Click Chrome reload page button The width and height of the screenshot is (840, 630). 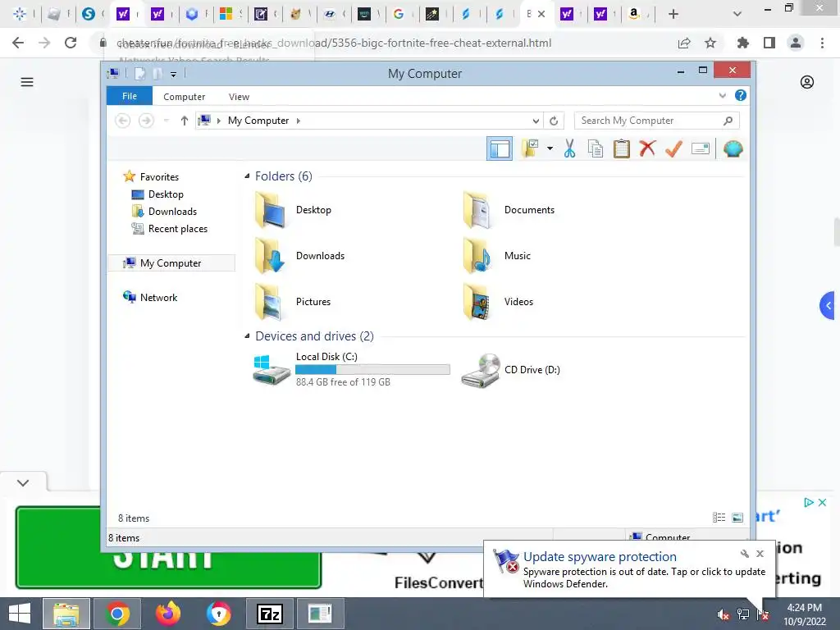click(71, 43)
